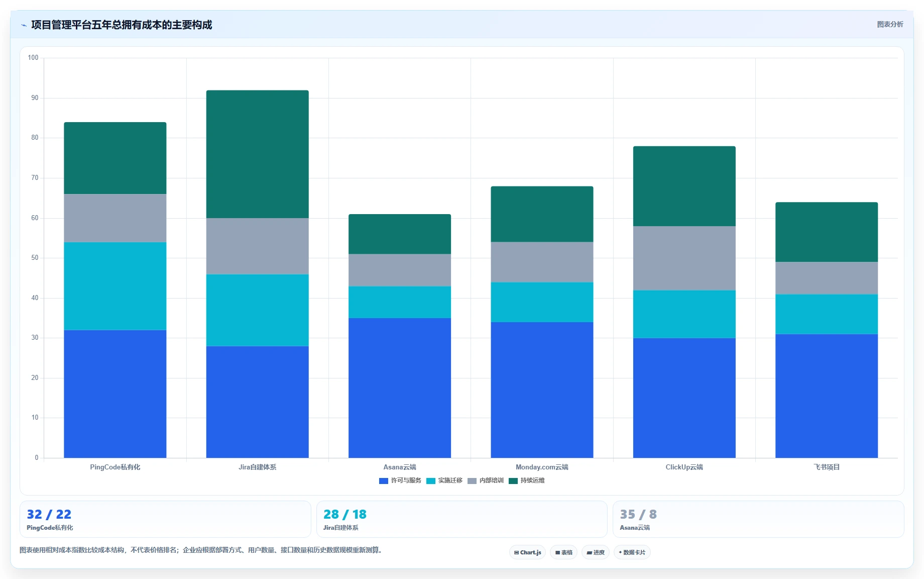Toggle the 持续运维 legend item
The width and height of the screenshot is (924, 579).
point(527,480)
